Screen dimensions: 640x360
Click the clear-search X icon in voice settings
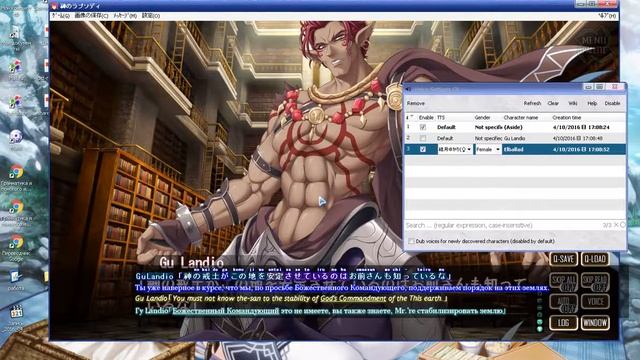[x=616, y=225]
